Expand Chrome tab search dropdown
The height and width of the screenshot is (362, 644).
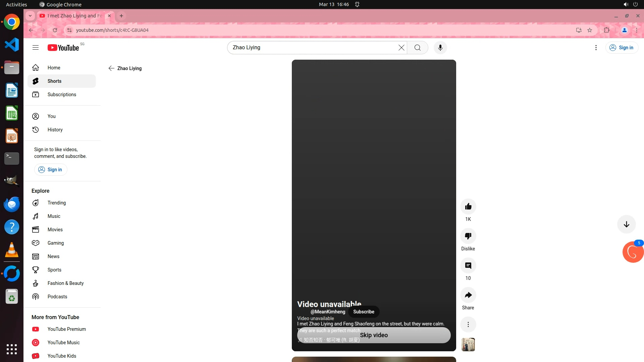pyautogui.click(x=30, y=16)
